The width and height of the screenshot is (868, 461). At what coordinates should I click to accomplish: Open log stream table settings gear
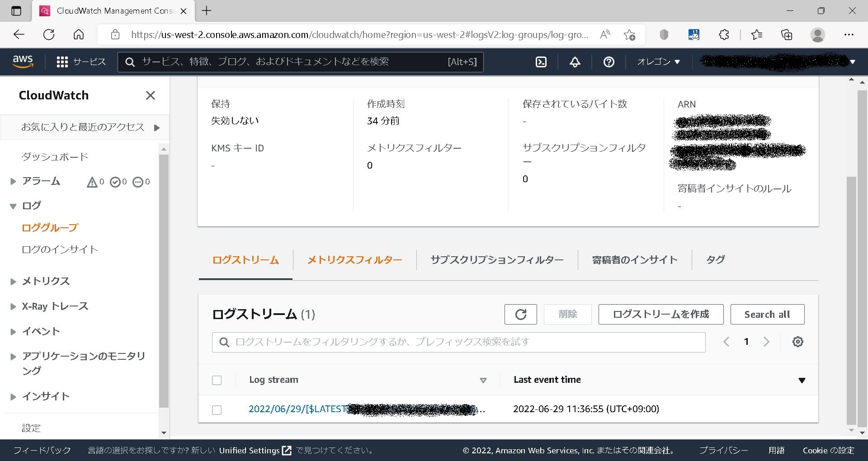point(798,342)
